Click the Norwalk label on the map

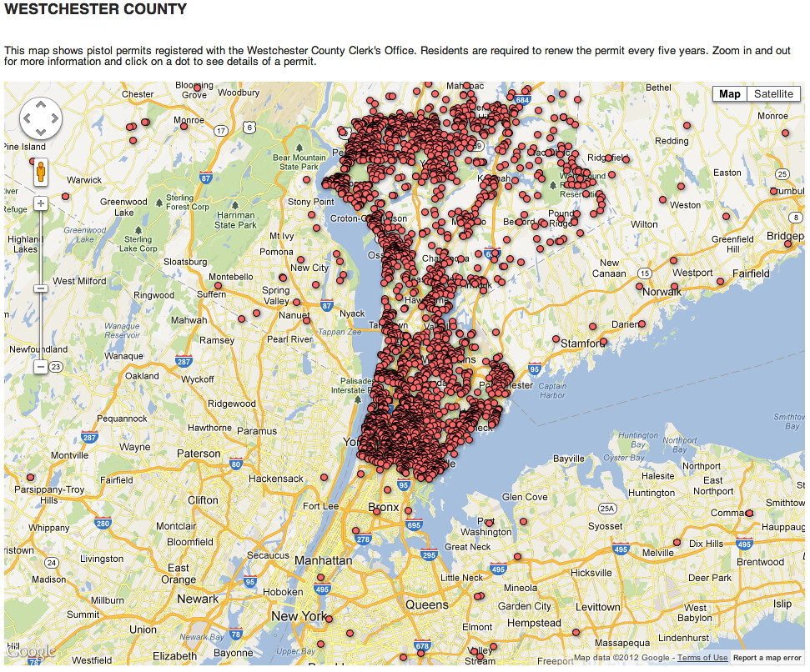(x=662, y=292)
